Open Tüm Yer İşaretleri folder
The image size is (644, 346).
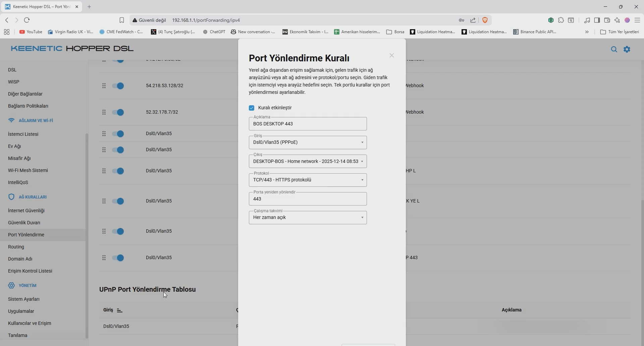pyautogui.click(x=620, y=32)
